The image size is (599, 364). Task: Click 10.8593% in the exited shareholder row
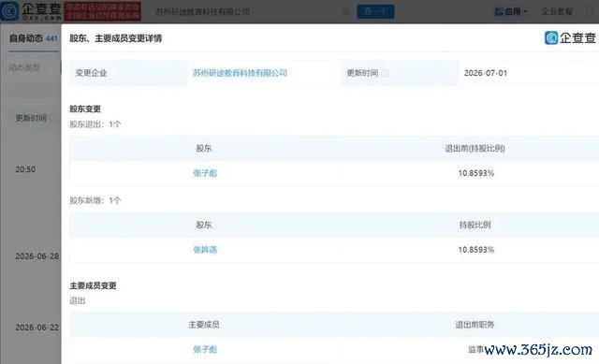tap(476, 173)
